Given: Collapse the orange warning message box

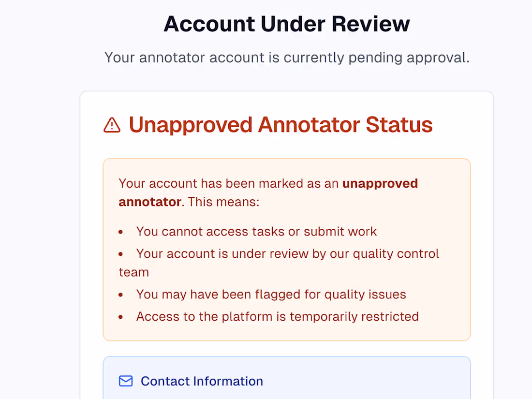Looking at the screenshot, I should click(x=286, y=249).
